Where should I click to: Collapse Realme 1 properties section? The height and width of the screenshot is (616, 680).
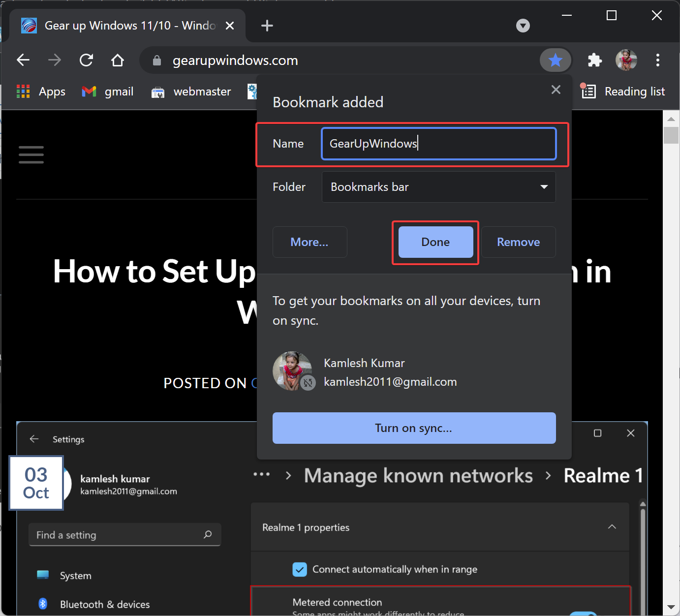pyautogui.click(x=612, y=527)
